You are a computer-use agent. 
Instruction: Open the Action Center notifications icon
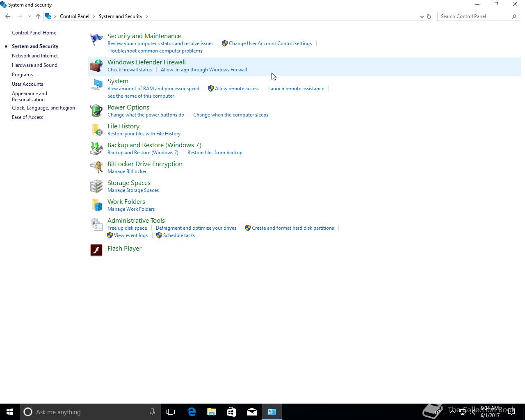click(511, 412)
